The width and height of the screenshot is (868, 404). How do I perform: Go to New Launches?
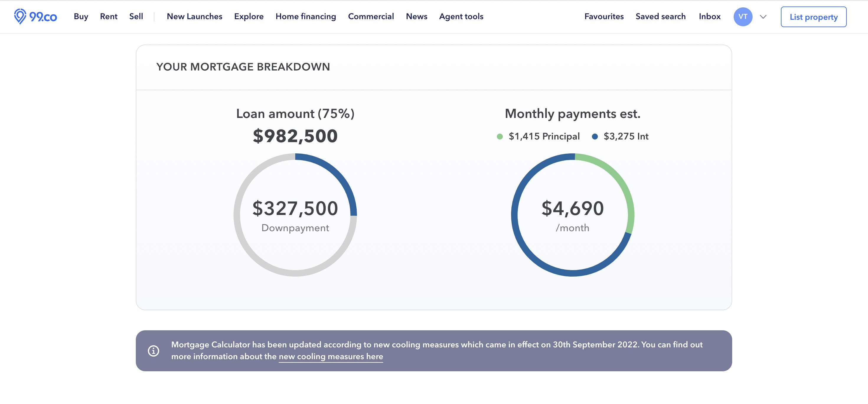[195, 17]
